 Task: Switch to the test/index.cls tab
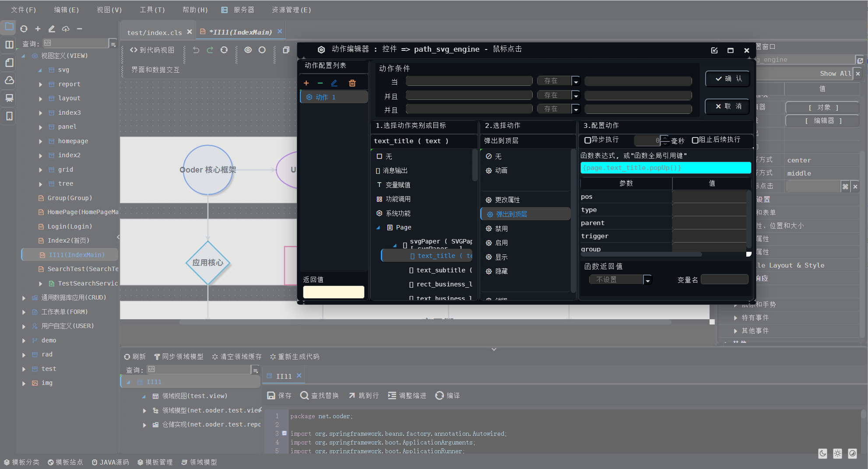coord(155,32)
